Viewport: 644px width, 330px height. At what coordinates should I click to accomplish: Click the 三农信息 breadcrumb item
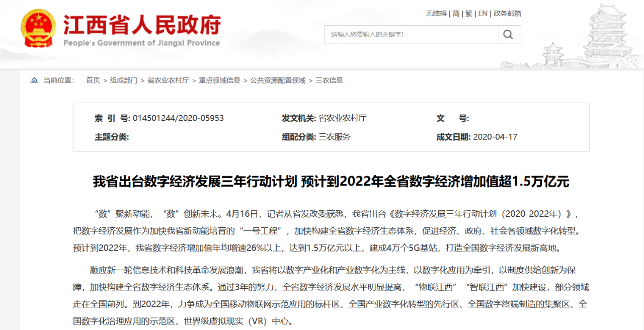(x=329, y=80)
